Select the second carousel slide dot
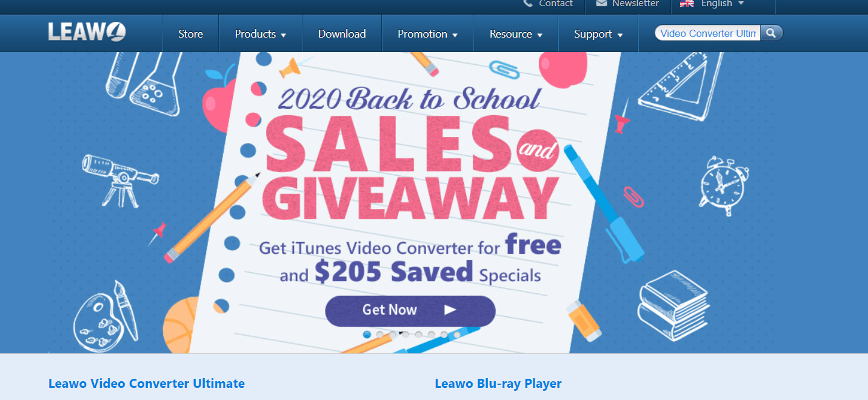Image resolution: width=868 pixels, height=400 pixels. 380,335
